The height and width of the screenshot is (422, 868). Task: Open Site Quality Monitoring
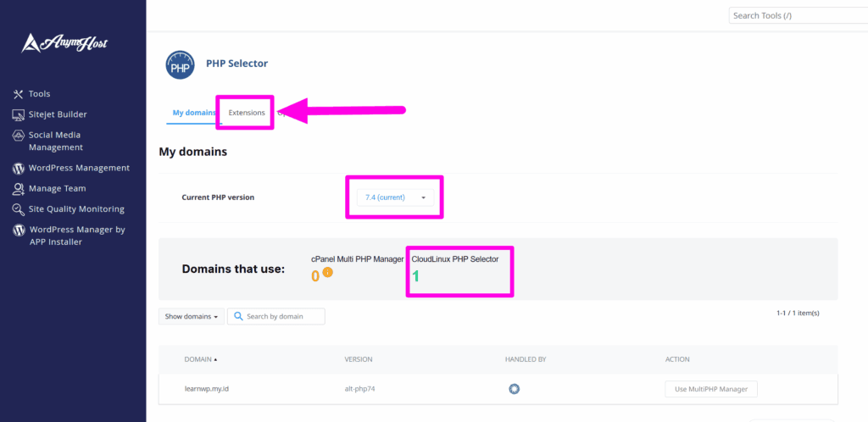(76, 209)
